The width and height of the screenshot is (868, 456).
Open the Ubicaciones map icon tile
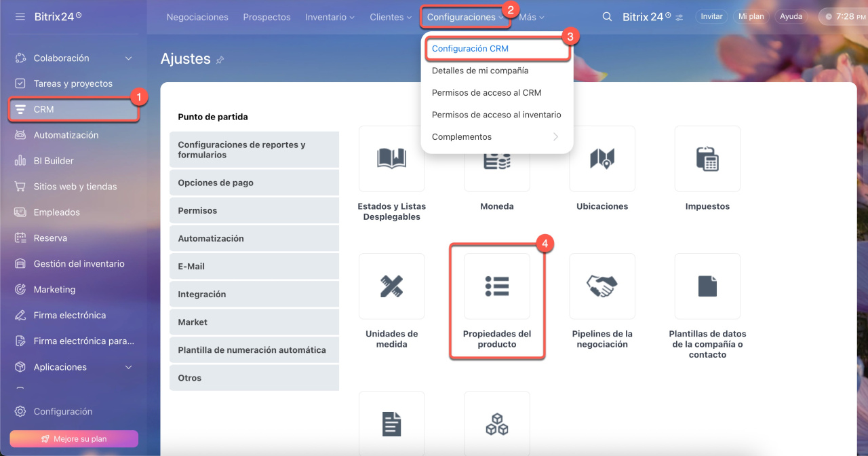click(x=601, y=159)
